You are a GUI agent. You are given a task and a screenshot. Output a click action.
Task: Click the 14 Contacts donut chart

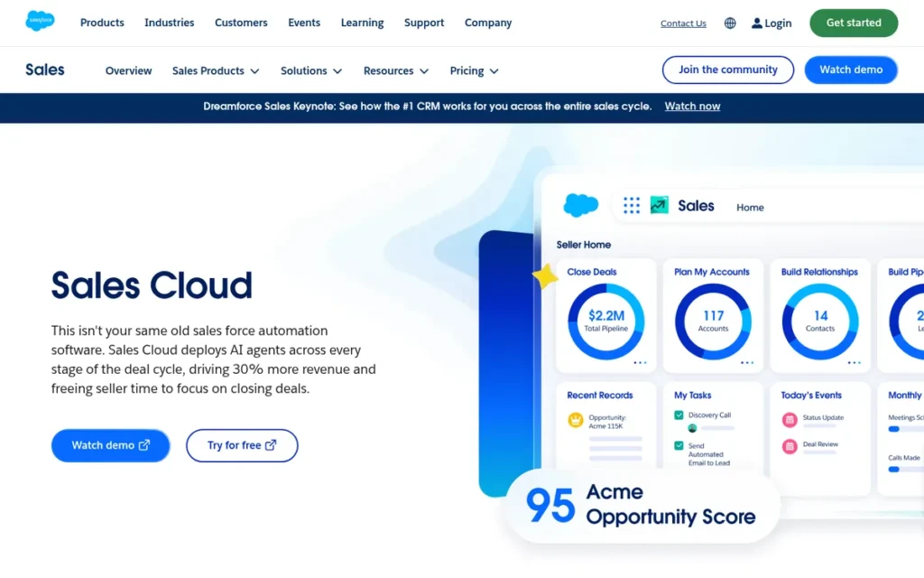(x=820, y=322)
